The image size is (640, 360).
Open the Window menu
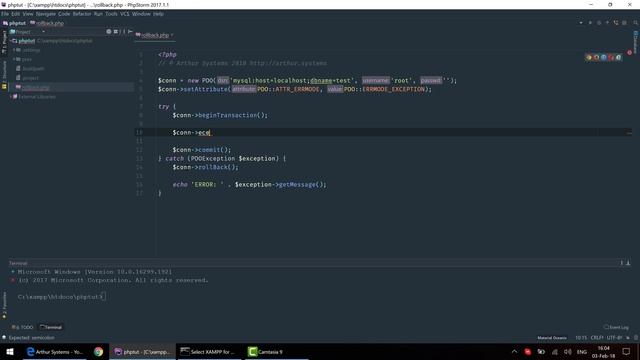click(141, 14)
